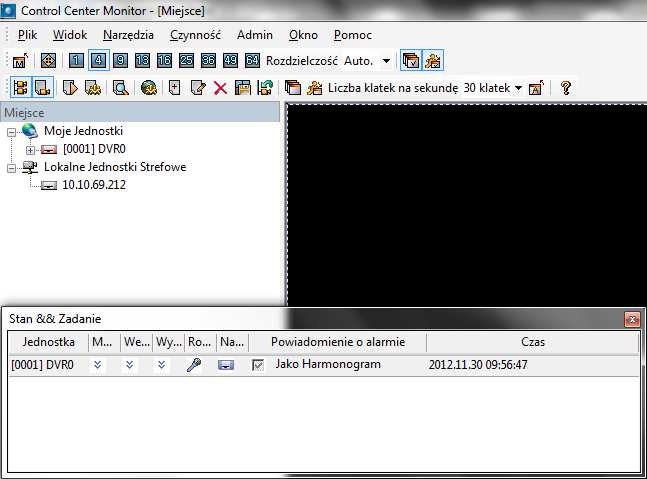Click Powiadomienie o alarmie column header
This screenshot has width=647, height=479.
(x=338, y=342)
